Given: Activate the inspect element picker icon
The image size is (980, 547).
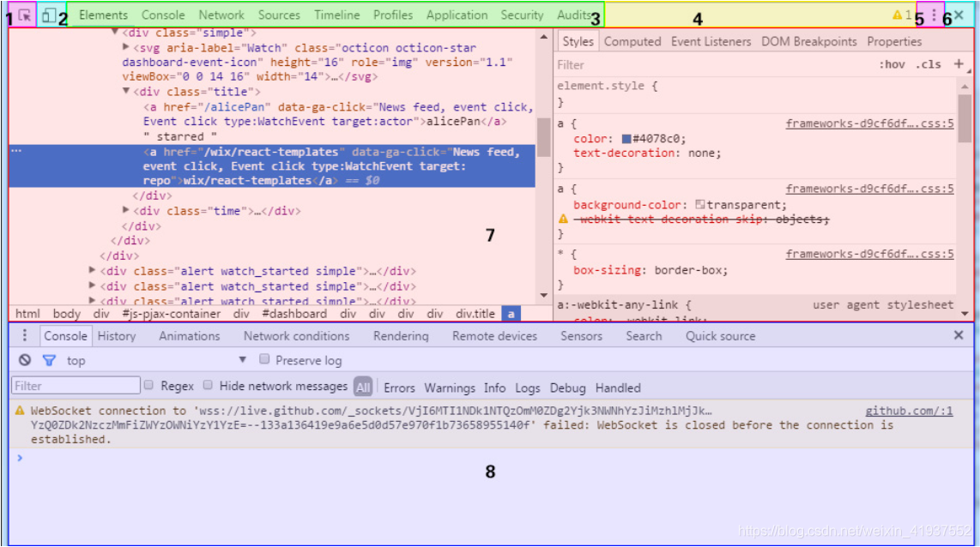Looking at the screenshot, I should click(x=24, y=15).
